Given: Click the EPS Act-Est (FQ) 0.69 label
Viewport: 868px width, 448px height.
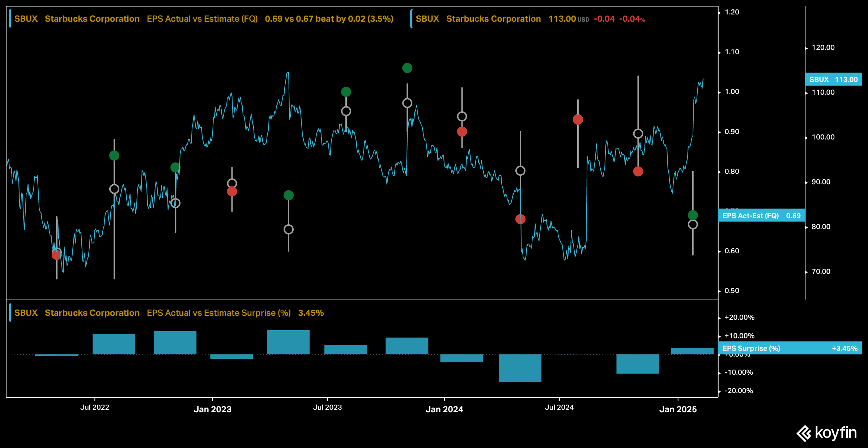Looking at the screenshot, I should point(762,216).
